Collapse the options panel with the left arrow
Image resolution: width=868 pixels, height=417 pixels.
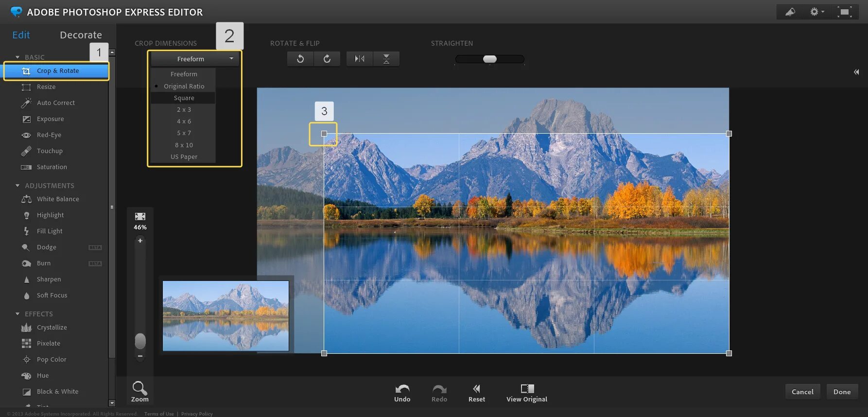(856, 72)
